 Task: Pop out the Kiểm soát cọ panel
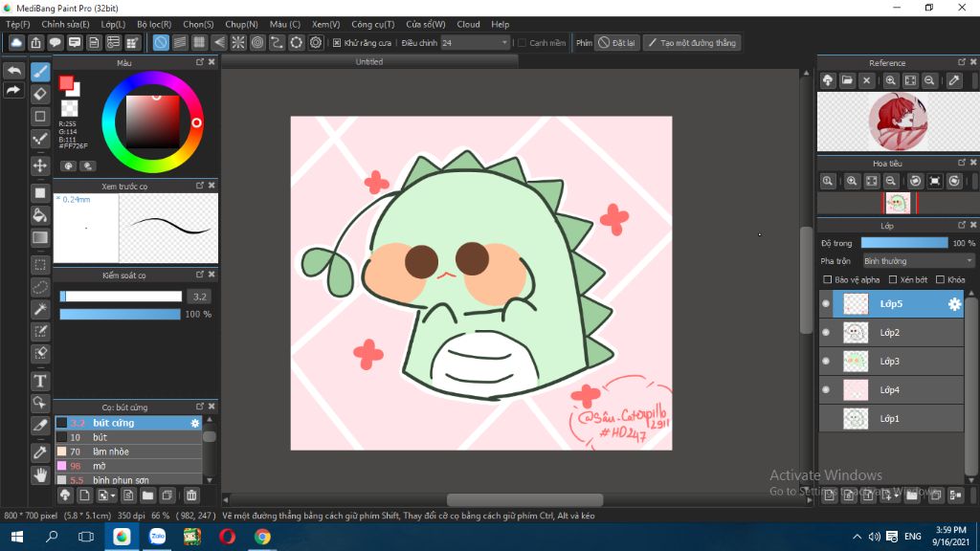pos(200,275)
